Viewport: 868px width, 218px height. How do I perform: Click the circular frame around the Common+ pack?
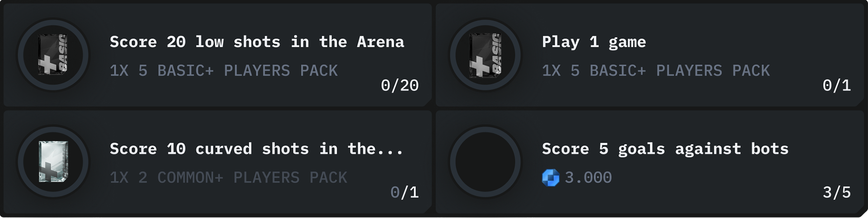(53, 162)
